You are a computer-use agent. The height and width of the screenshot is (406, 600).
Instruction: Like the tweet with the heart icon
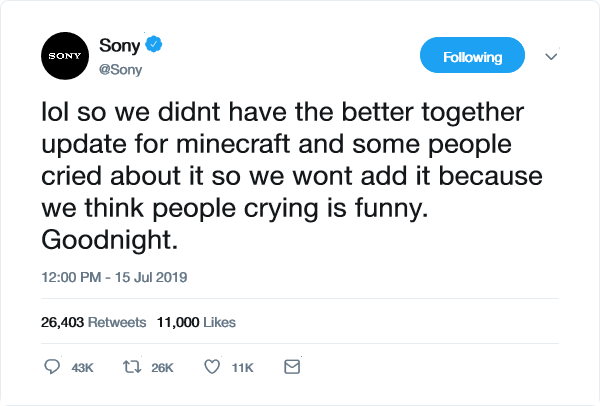(x=212, y=367)
